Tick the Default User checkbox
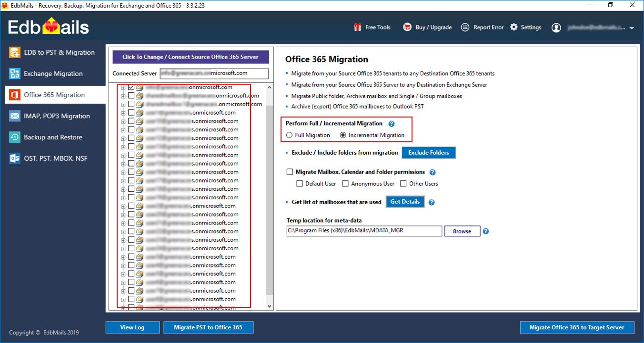 300,184
